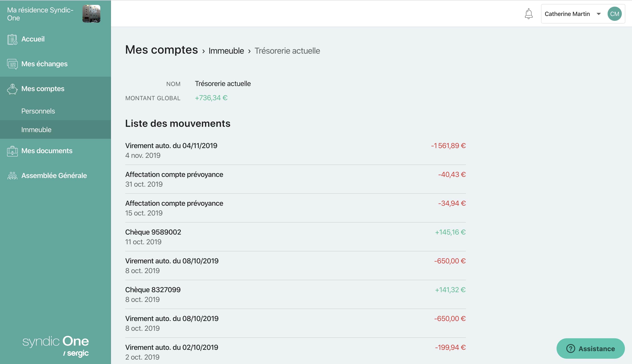Click the +141,32 € amount

pos(450,290)
